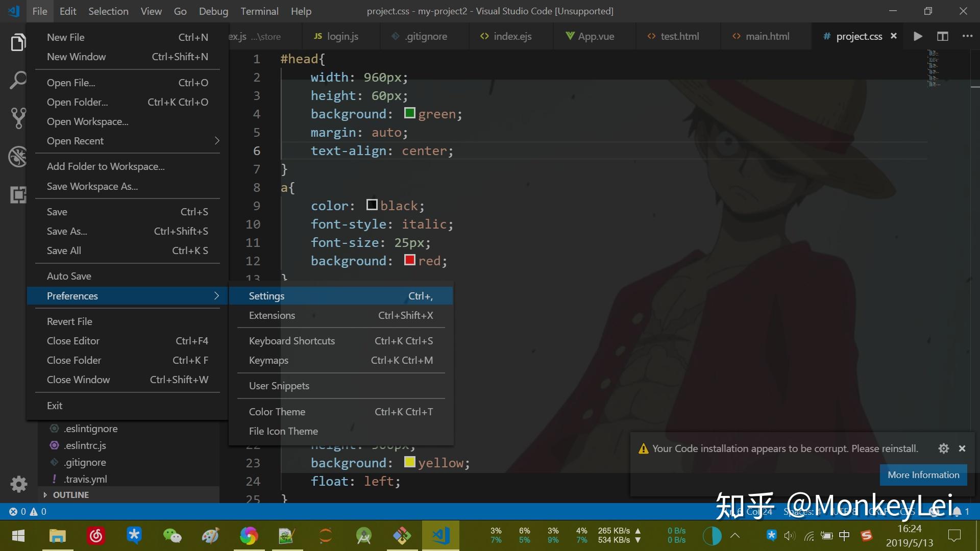This screenshot has height=551, width=980.
Task: Open the Extensions view in the activity bar
Action: coord(18,195)
